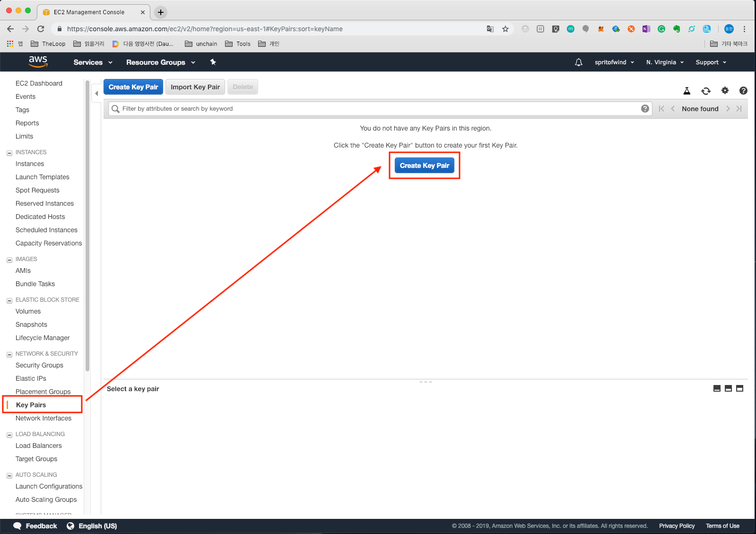
Task: Open the TheLoop bookmark folder
Action: (x=48, y=44)
